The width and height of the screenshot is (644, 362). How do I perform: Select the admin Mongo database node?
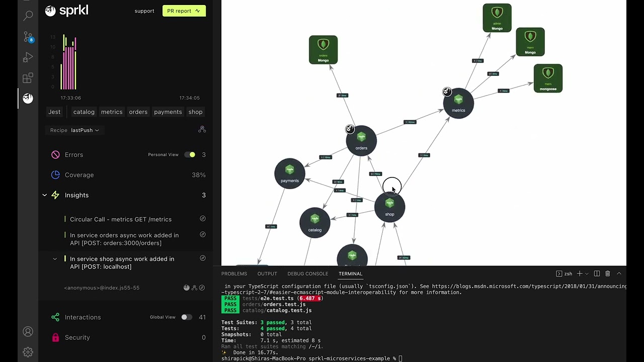[x=497, y=18]
